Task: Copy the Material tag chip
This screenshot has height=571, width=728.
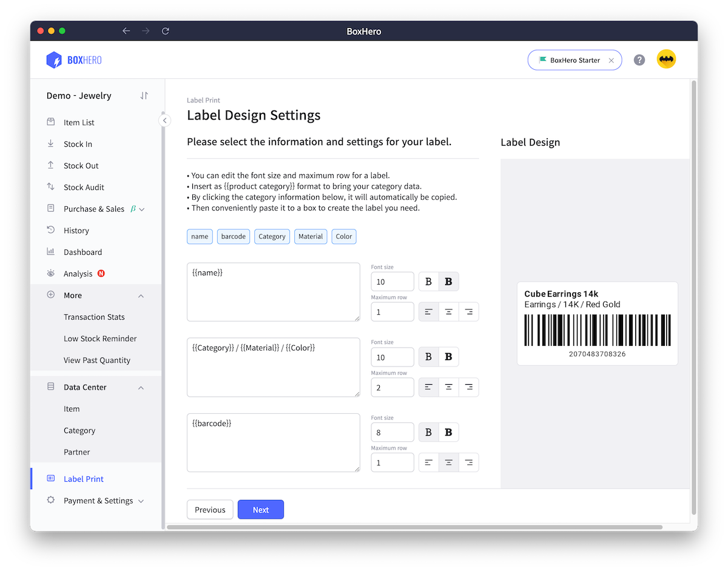Action: (311, 237)
